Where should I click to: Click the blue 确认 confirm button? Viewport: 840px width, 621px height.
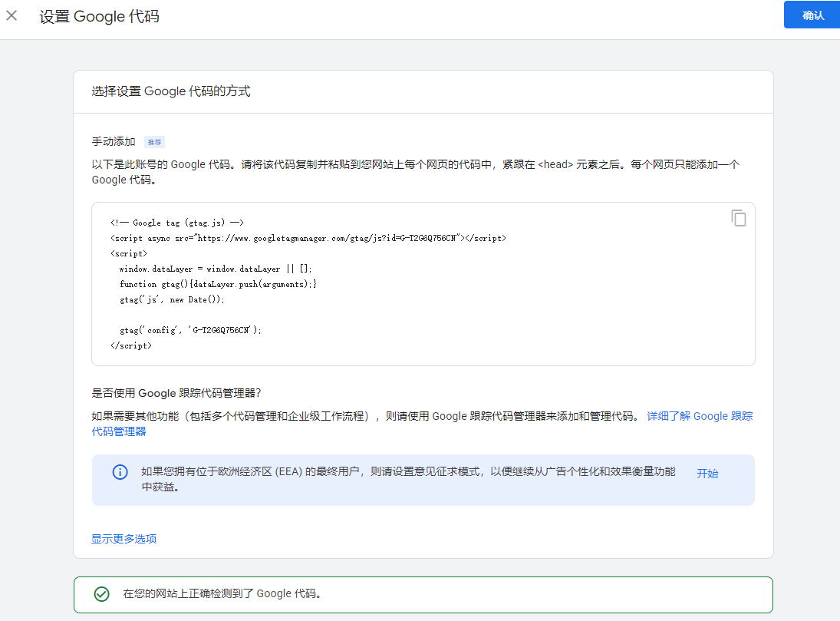click(x=812, y=15)
